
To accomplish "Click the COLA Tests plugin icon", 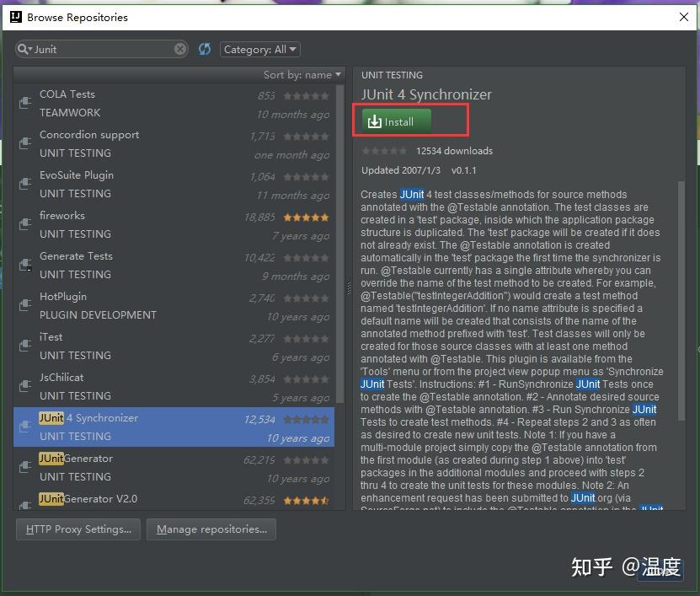I will point(24,104).
